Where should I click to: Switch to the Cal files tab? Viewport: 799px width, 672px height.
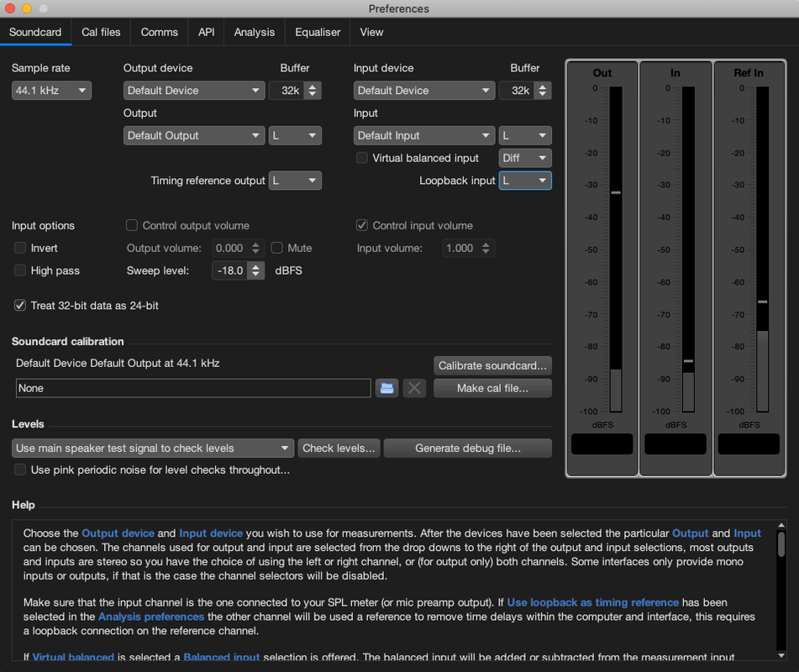coord(101,32)
